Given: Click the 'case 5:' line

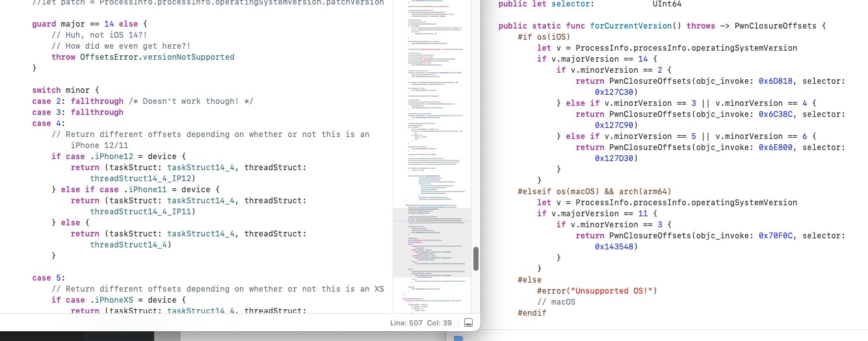Looking at the screenshot, I should (49, 278).
